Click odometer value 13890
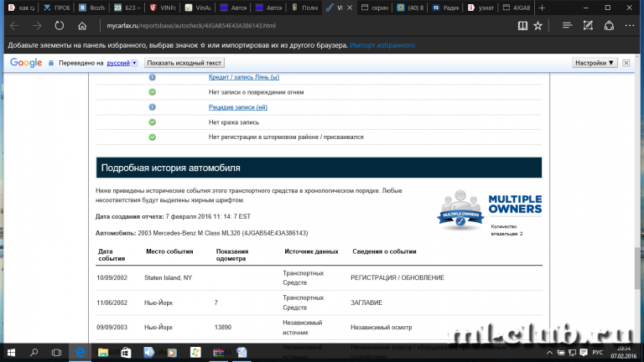Image resolution: width=644 pixels, height=362 pixels. tap(223, 328)
